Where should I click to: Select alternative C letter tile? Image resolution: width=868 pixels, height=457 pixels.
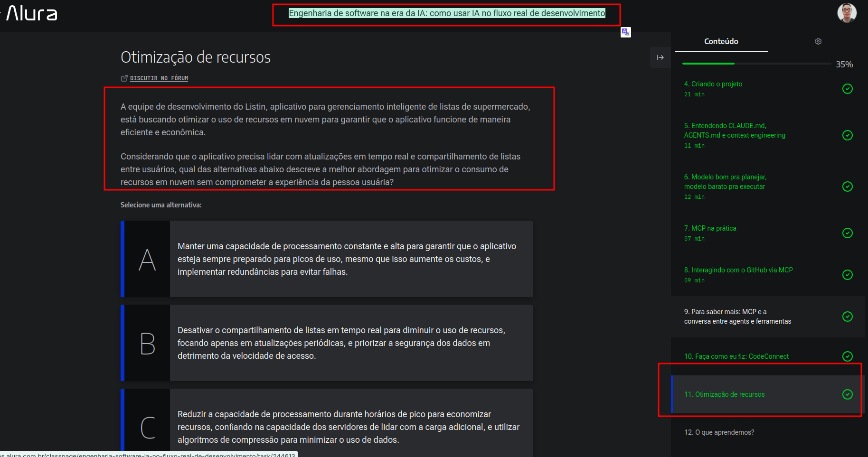coord(147,422)
